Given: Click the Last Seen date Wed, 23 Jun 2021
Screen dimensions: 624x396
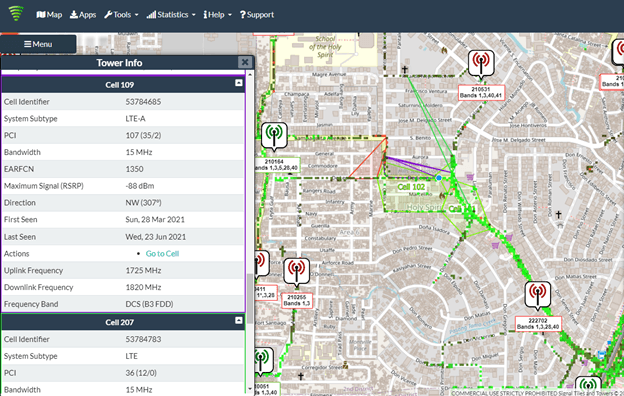Looking at the screenshot, I should pos(156,237).
